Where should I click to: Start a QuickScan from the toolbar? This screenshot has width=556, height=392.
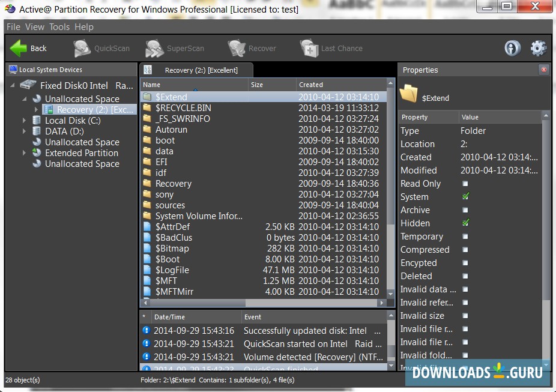[102, 48]
